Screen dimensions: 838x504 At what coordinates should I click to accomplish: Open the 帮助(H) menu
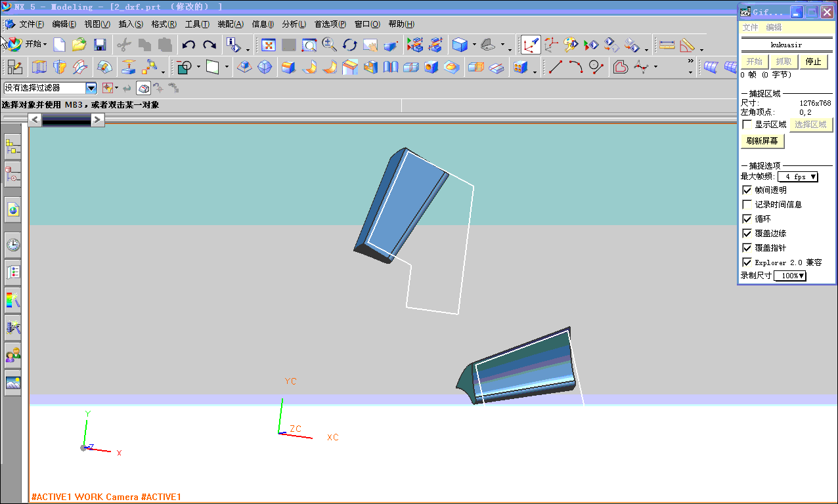click(x=401, y=24)
